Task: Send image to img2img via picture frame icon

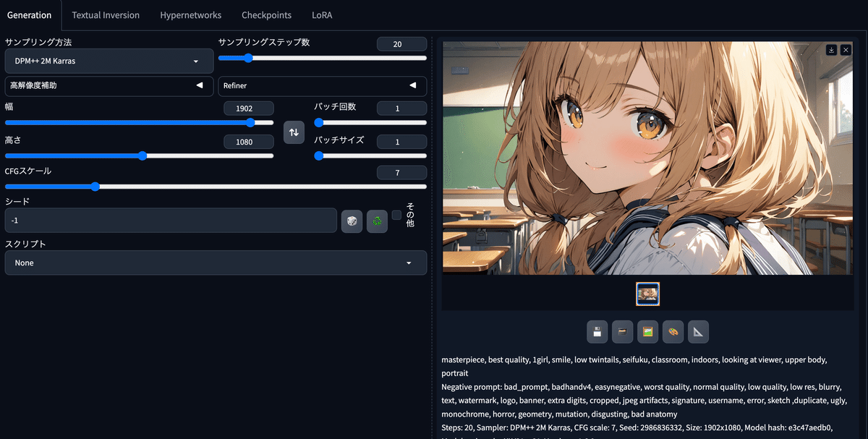Action: click(647, 331)
